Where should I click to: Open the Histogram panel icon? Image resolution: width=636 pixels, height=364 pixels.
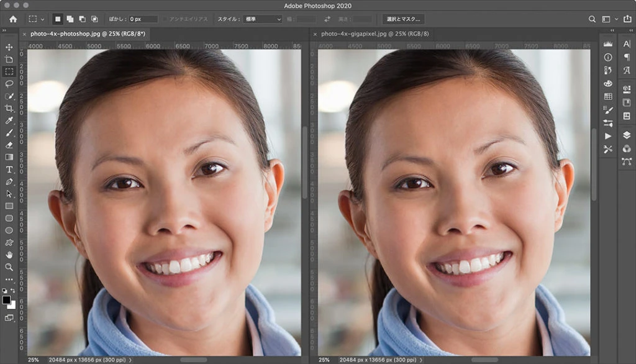pyautogui.click(x=608, y=43)
